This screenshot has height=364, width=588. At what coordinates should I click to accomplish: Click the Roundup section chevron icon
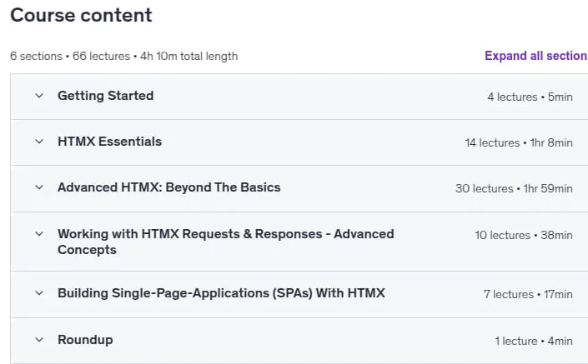pos(39,340)
